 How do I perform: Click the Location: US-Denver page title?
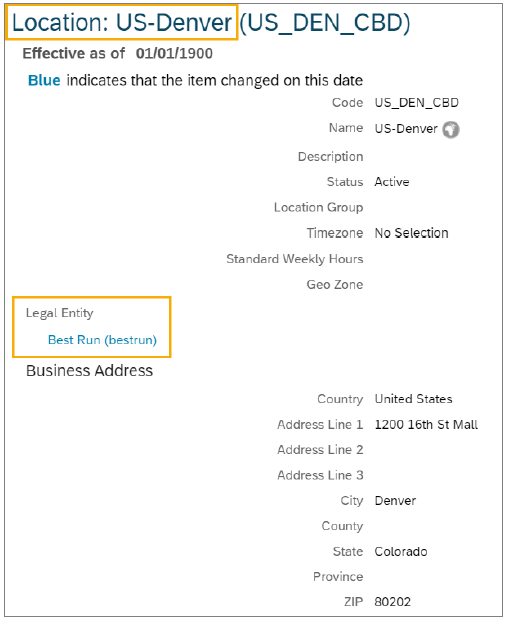point(122,23)
